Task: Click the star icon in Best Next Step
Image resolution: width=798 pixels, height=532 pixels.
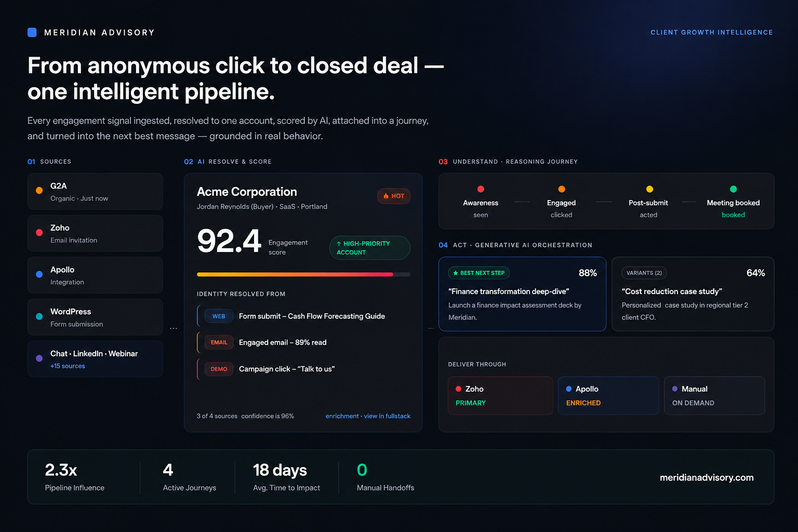Action: pyautogui.click(x=456, y=273)
